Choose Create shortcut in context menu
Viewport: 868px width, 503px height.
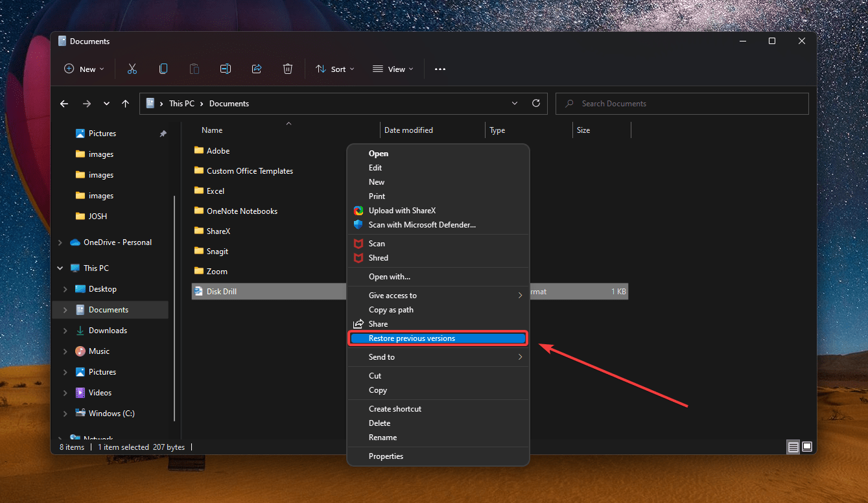tap(438, 409)
